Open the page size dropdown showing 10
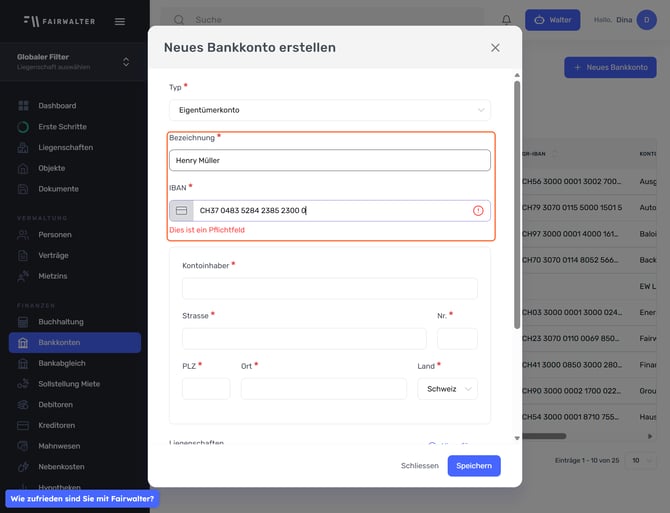This screenshot has width=670, height=513. pyautogui.click(x=649, y=460)
